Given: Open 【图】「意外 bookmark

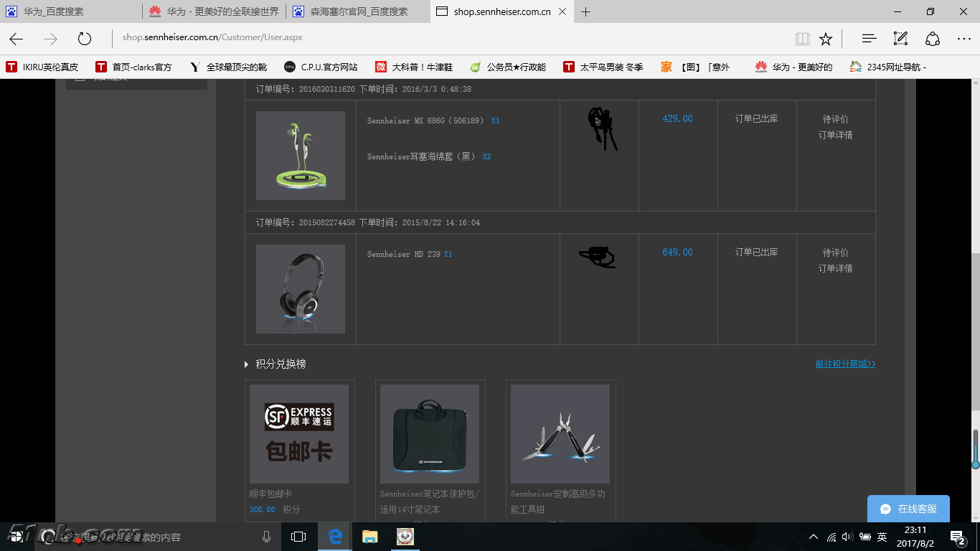Looking at the screenshot, I should (695, 67).
